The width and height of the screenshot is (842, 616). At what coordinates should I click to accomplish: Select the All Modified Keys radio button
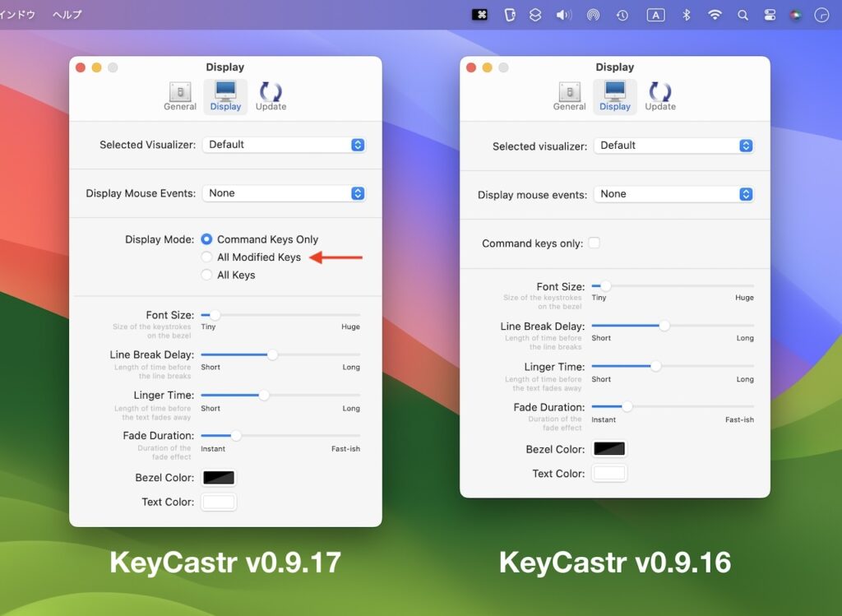(x=208, y=257)
